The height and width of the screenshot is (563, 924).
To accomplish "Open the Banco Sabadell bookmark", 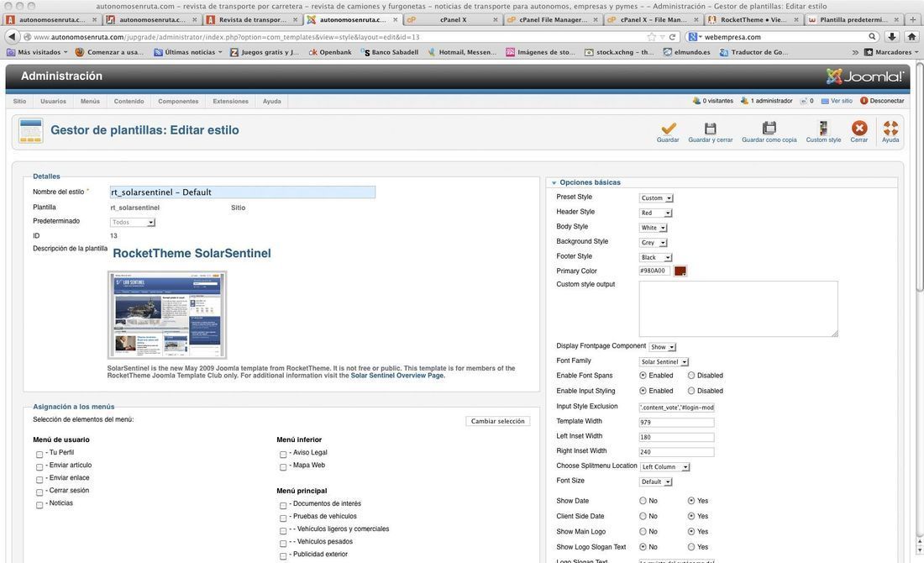I will [x=391, y=52].
